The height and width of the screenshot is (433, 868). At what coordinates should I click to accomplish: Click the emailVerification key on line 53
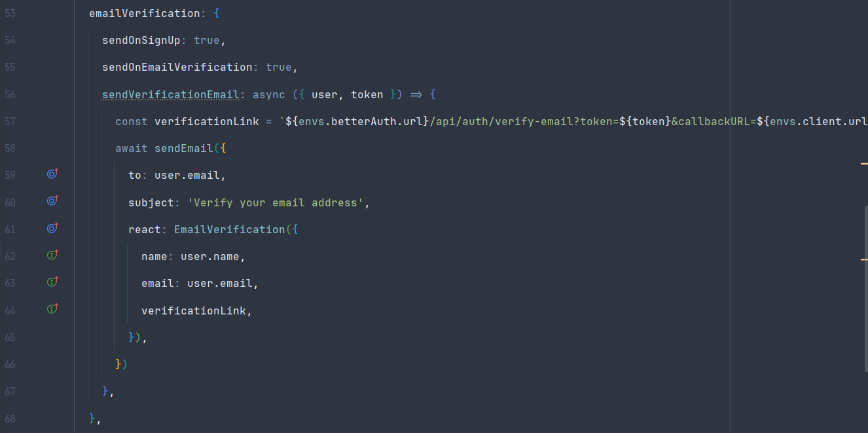pyautogui.click(x=145, y=13)
